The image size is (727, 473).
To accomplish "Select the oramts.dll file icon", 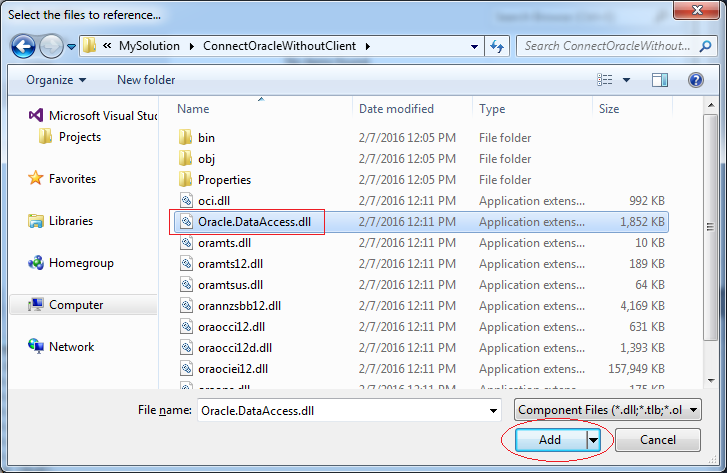I will [x=186, y=243].
